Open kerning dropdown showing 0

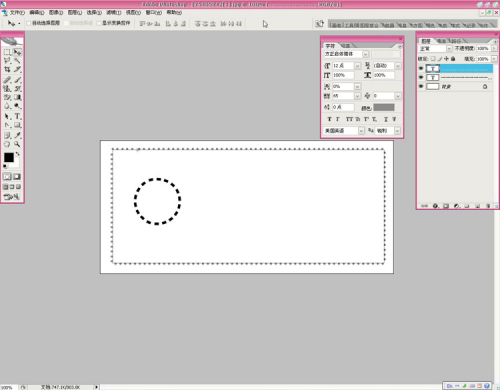[x=398, y=96]
